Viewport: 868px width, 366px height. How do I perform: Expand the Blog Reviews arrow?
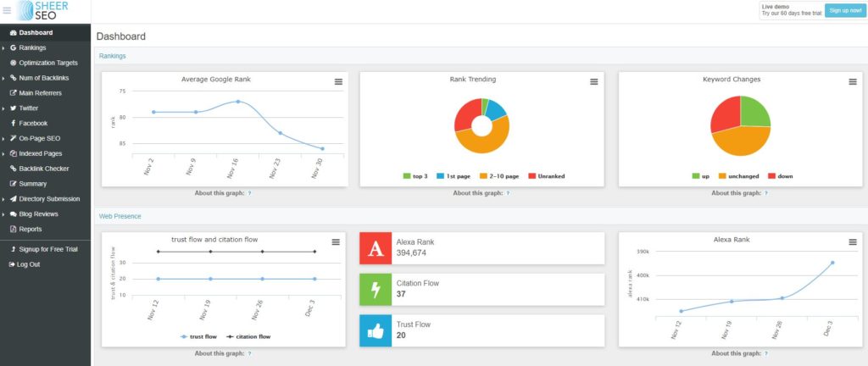(x=3, y=214)
